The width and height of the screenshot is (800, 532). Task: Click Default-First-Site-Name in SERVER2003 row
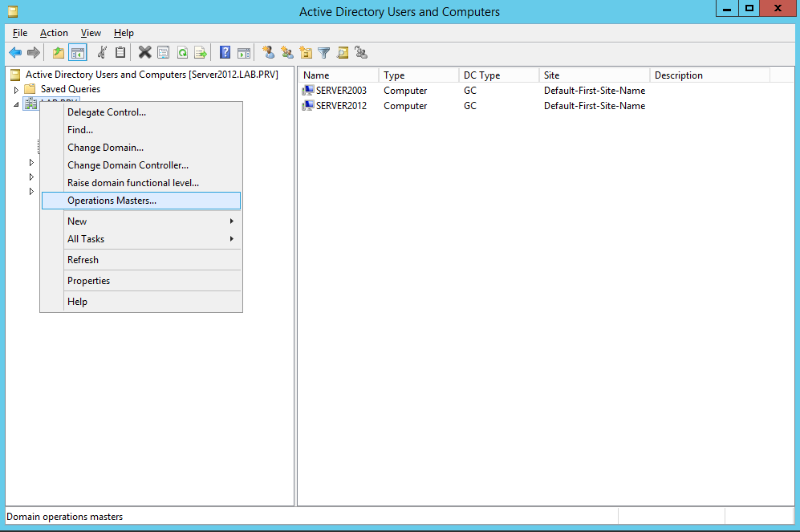tap(595, 91)
